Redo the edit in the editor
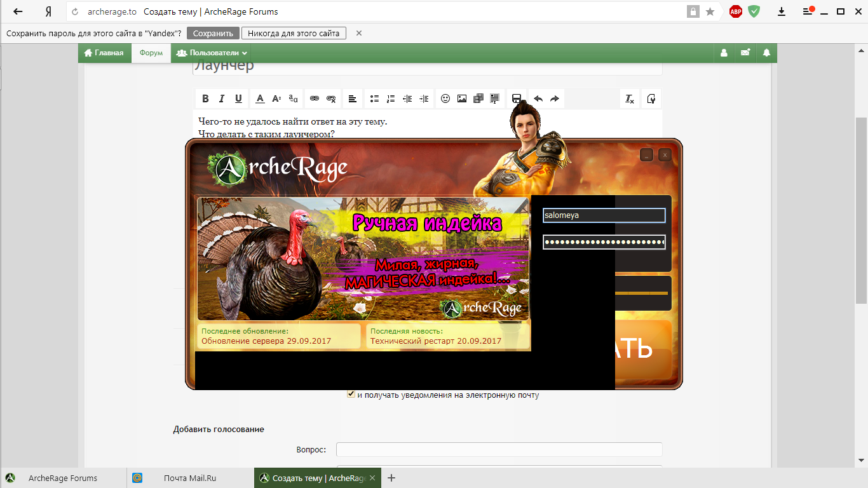This screenshot has width=868, height=488. tap(555, 98)
